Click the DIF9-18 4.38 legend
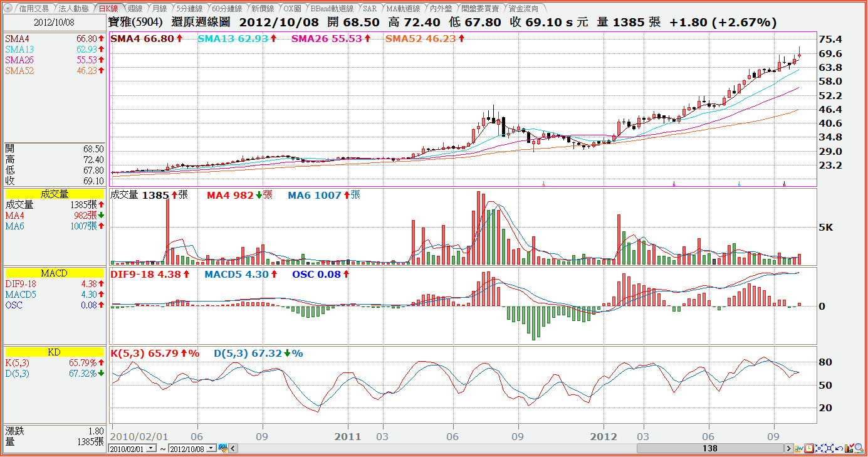 150,274
